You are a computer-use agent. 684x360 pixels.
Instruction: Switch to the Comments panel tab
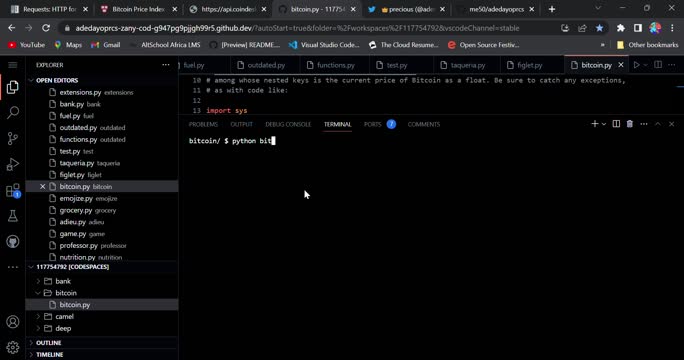point(424,124)
